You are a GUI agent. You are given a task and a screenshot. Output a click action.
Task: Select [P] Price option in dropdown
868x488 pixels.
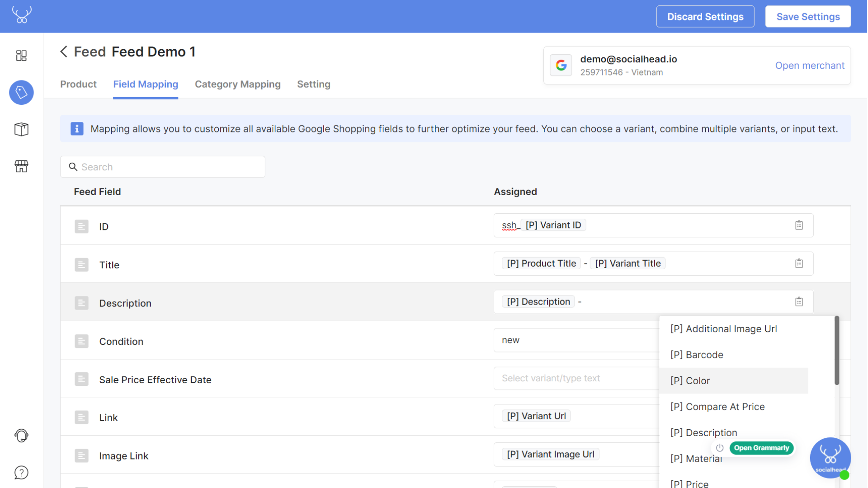pos(733,483)
